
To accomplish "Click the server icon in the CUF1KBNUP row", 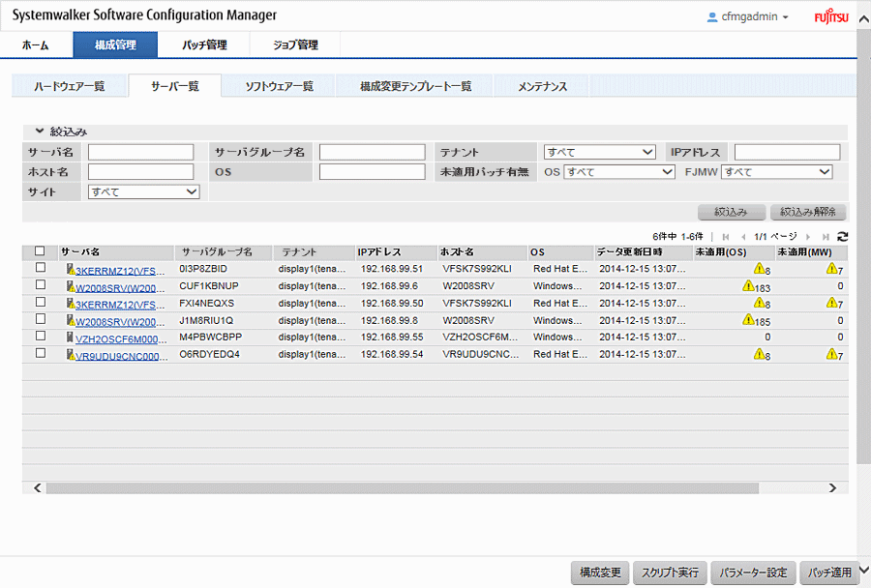I will tap(71, 287).
